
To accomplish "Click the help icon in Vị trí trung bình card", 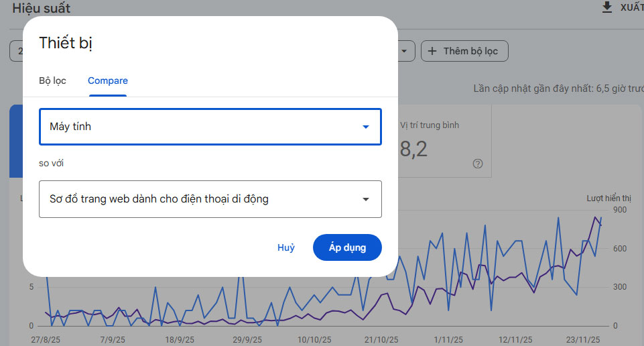I will [478, 163].
